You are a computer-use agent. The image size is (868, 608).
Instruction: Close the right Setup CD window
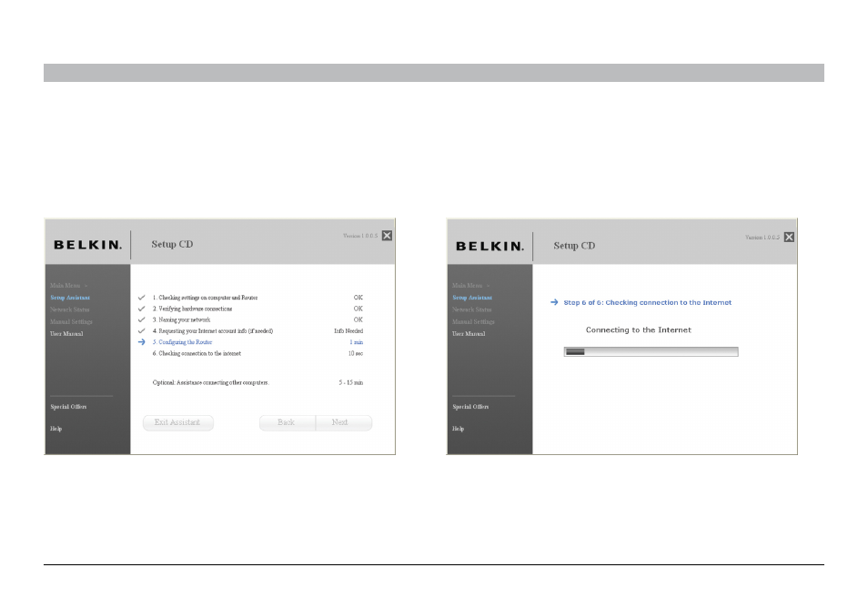[790, 237]
